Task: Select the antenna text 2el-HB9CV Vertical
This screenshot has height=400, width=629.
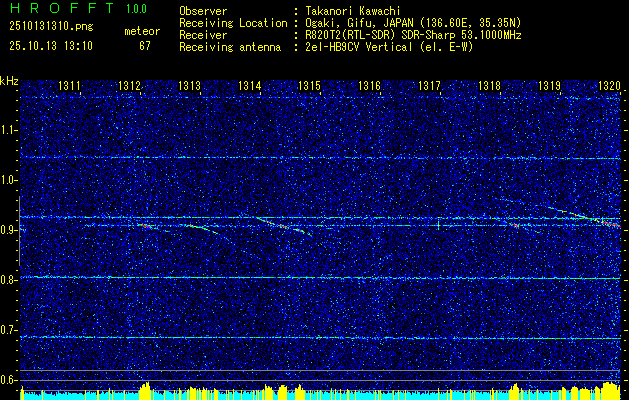Action: (x=359, y=47)
